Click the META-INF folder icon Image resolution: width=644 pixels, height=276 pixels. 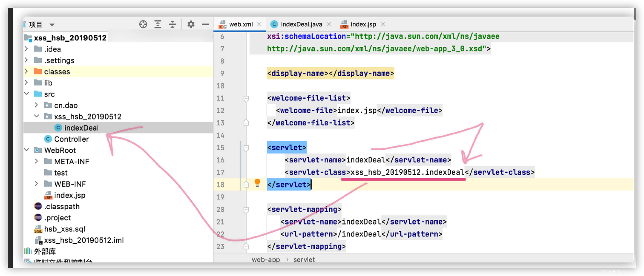pos(48,161)
